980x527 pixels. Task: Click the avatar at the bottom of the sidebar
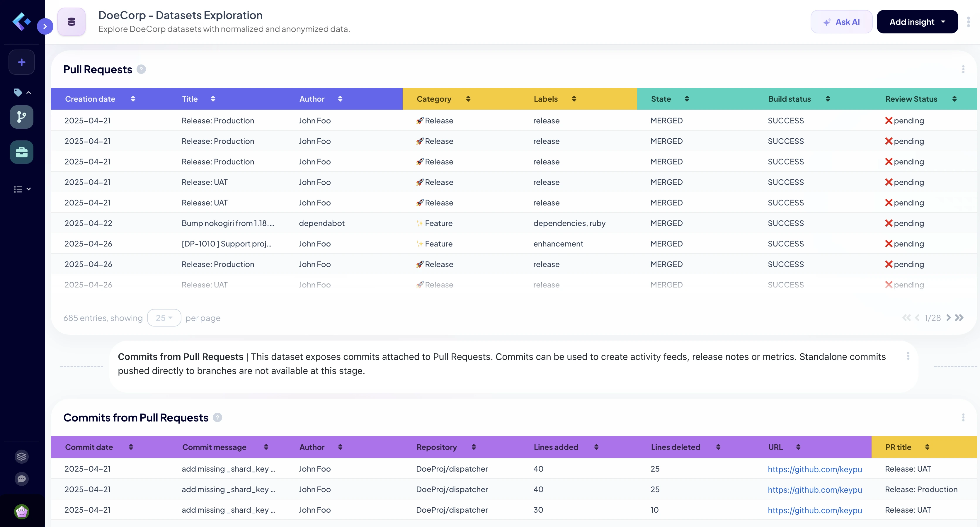coord(21,511)
